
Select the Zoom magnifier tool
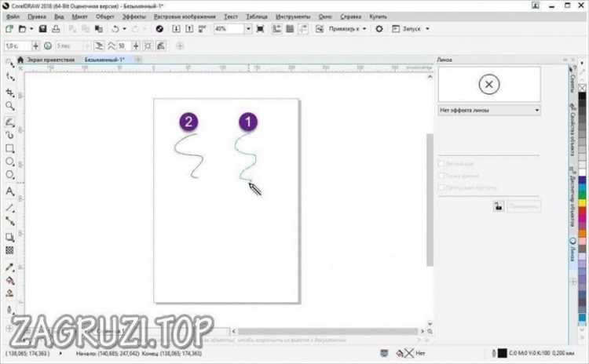tap(10, 106)
